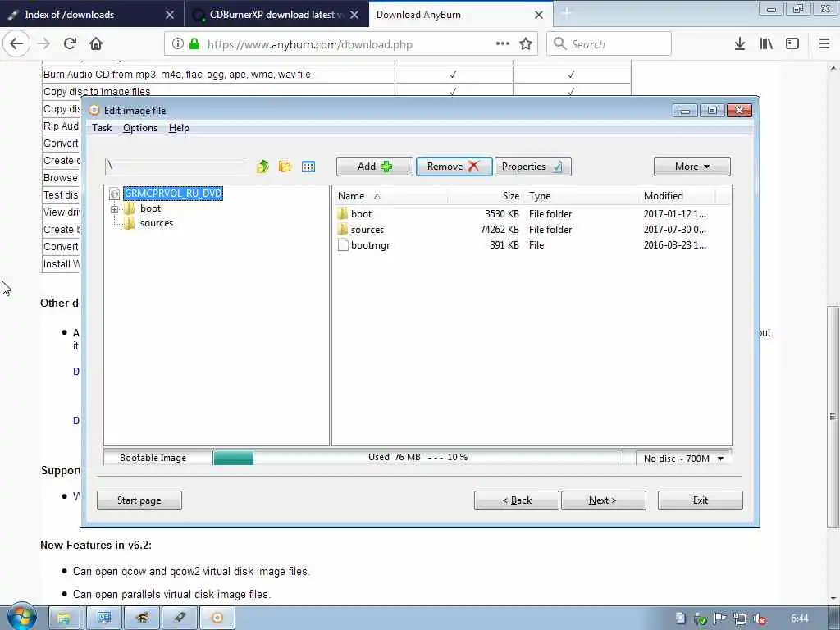Open disc size dropdown No disc ~ 700M
The height and width of the screenshot is (630, 840).
click(x=683, y=459)
